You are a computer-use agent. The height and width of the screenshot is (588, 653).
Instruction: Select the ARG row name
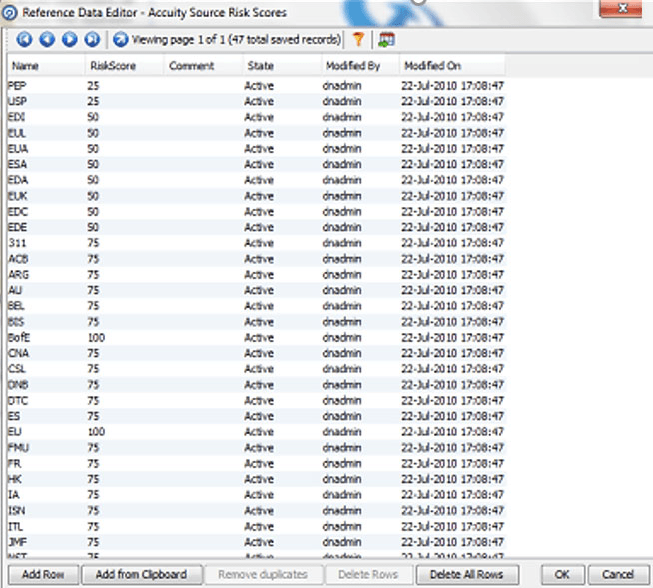(x=19, y=275)
